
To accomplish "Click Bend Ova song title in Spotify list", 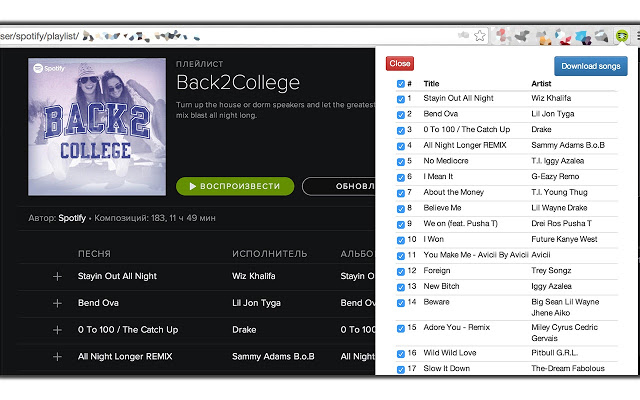I will (x=98, y=303).
